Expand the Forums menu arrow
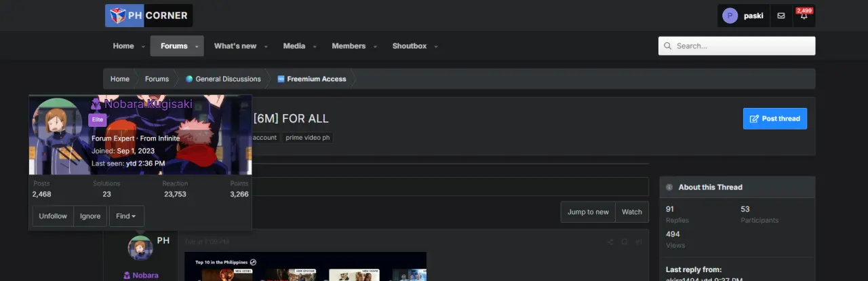This screenshot has height=281, width=868. coord(197,47)
